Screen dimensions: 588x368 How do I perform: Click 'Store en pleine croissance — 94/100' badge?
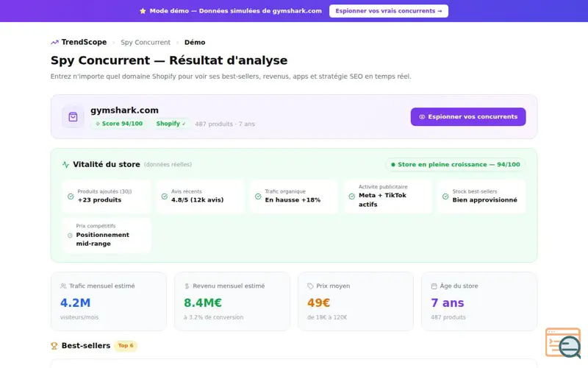coord(455,164)
